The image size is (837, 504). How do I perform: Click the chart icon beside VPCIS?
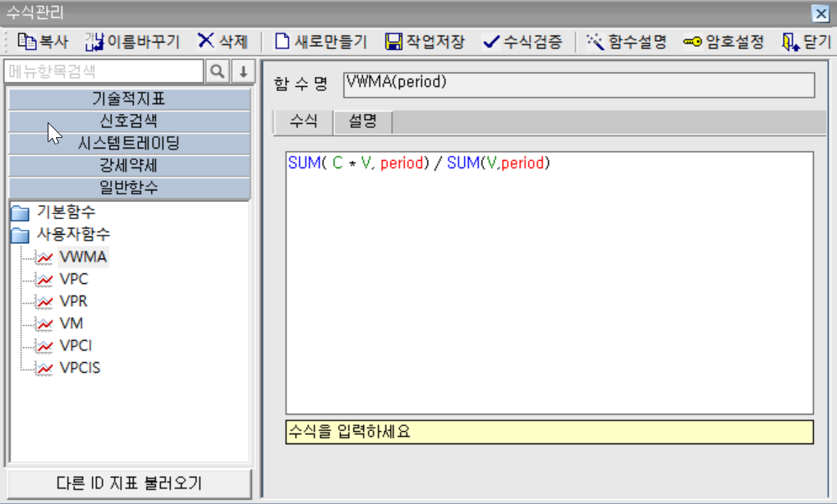click(44, 368)
